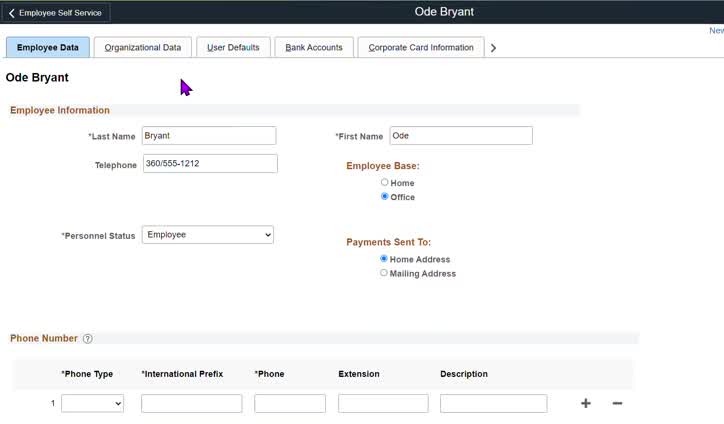Screen dimensions: 724x424
Task: Open the Employee Data tab
Action: click(48, 48)
